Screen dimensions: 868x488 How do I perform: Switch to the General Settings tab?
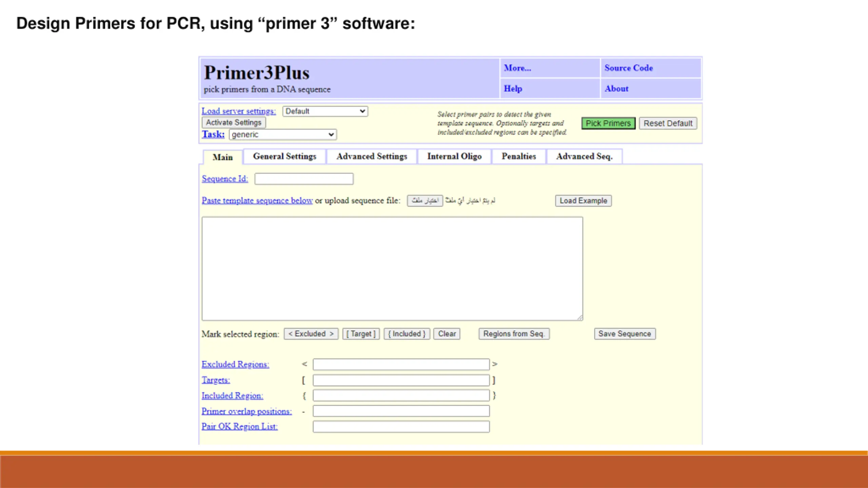click(x=284, y=157)
